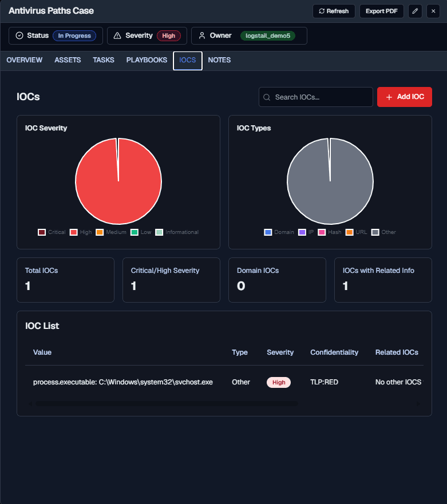Screen dimensions: 447x504
Task: Click the Other type cell
Action: point(241,382)
